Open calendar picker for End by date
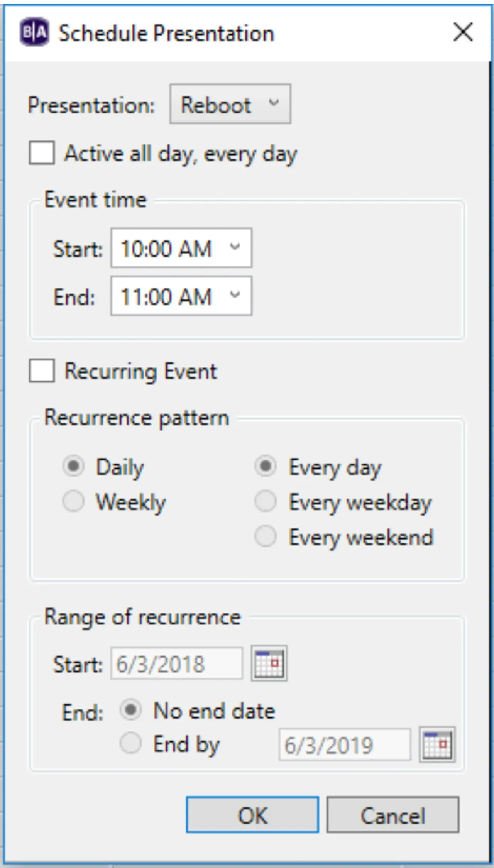 point(437,744)
